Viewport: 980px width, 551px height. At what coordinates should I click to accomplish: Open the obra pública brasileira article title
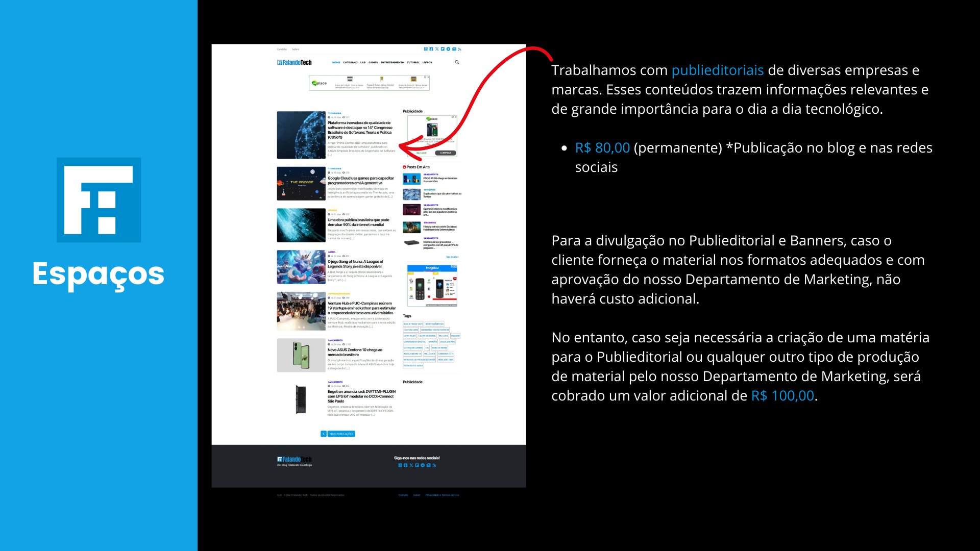click(358, 222)
